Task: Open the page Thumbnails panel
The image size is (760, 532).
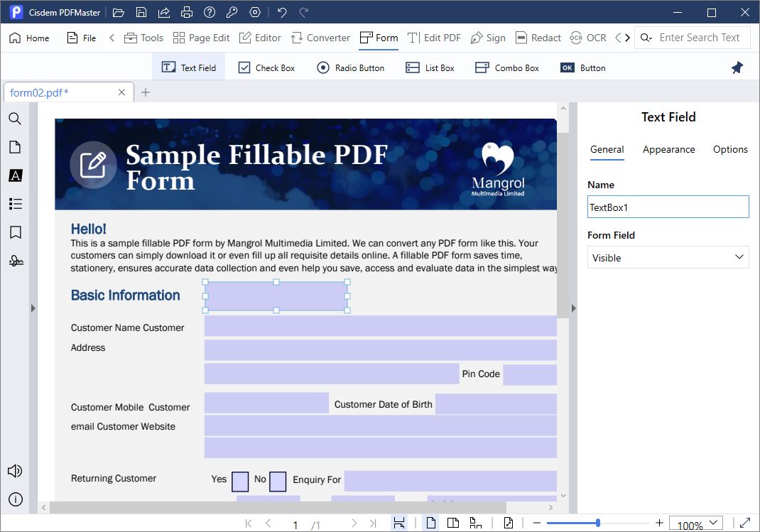Action: [15, 147]
